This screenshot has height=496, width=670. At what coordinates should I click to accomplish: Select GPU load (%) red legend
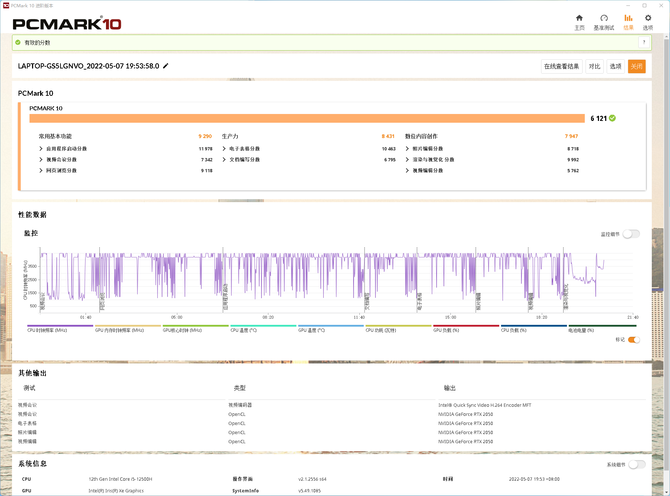pos(466,328)
